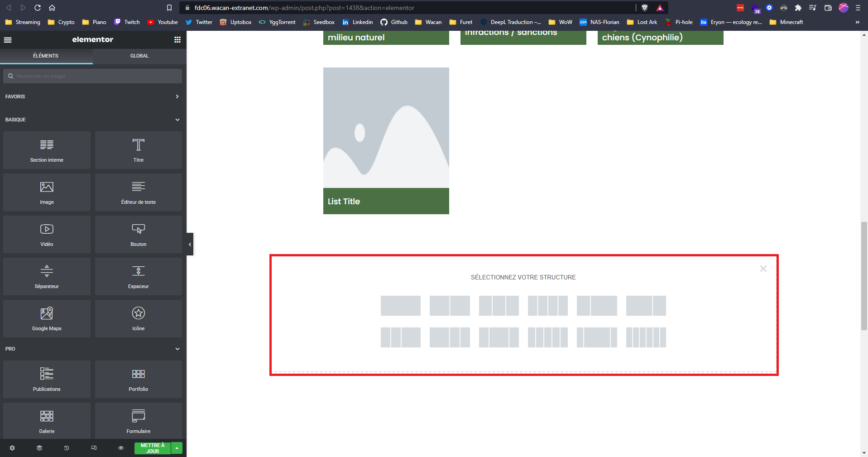868x457 pixels.
Task: Select the Section interne widget
Action: point(47,150)
